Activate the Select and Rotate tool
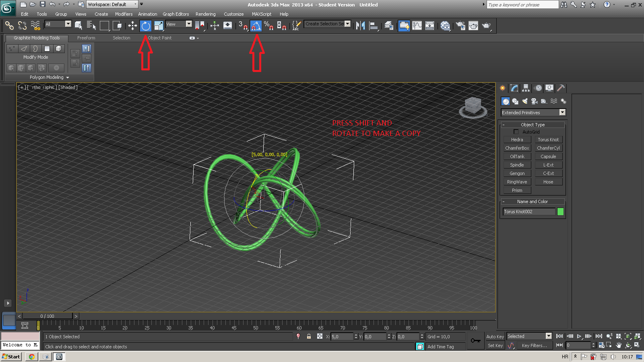The image size is (644, 362). (x=145, y=26)
